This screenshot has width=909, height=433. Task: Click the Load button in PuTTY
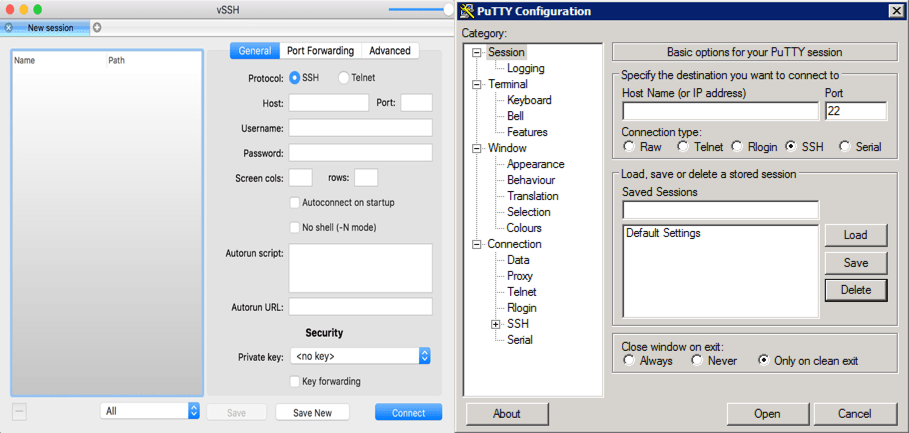point(856,235)
